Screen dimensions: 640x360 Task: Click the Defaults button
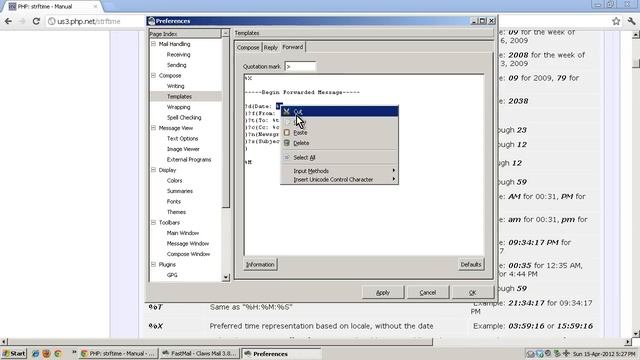coord(471,264)
